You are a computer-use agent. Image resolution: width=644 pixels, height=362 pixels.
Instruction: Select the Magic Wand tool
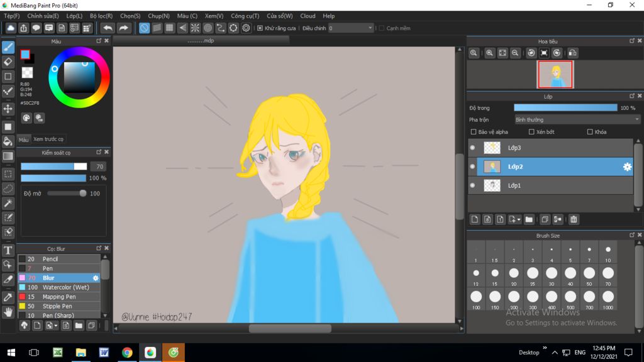tap(8, 203)
